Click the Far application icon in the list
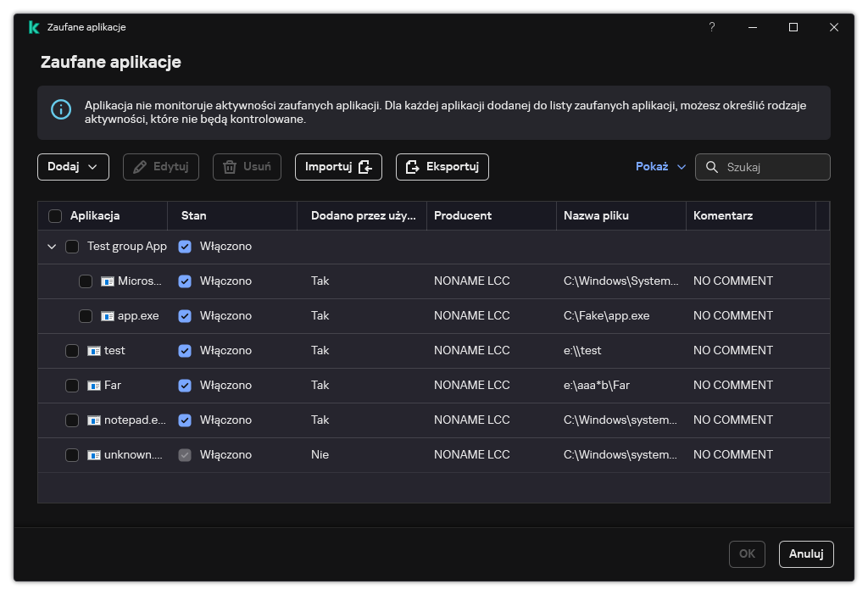The width and height of the screenshot is (868, 595). tap(94, 386)
